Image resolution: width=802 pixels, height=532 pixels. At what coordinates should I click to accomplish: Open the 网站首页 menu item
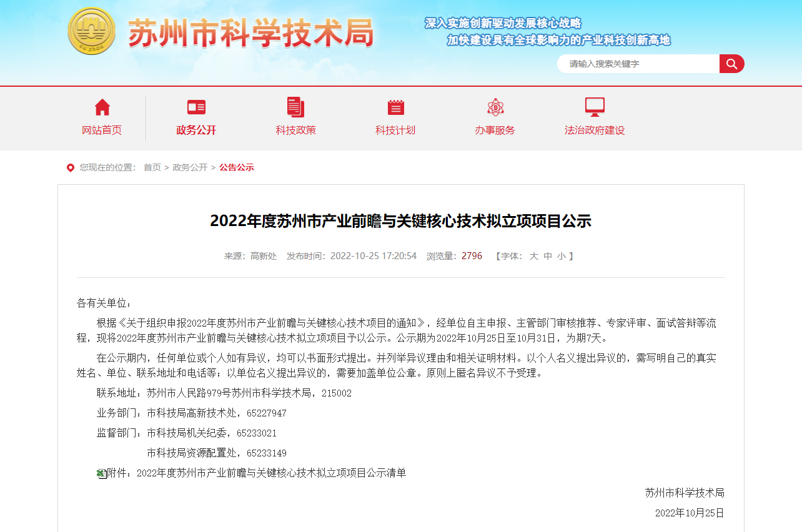coord(102,130)
